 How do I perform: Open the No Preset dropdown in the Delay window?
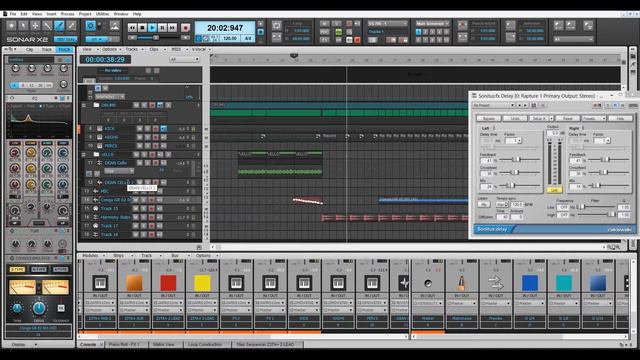(493, 105)
